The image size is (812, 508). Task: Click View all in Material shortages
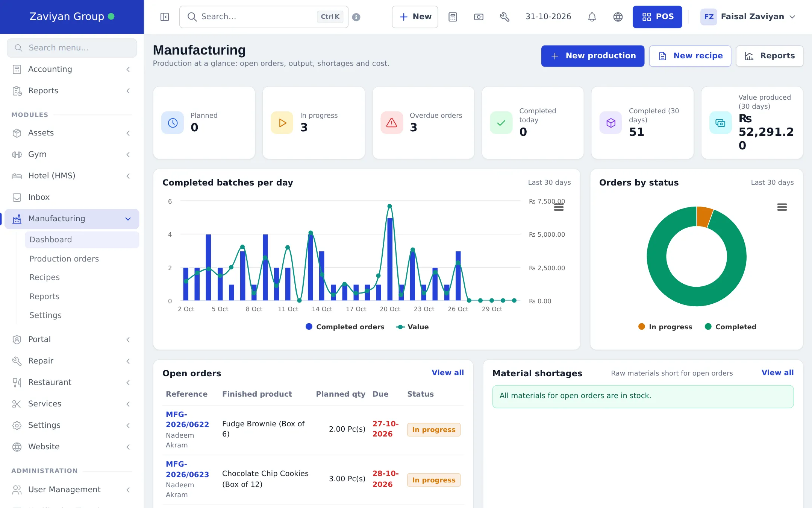777,373
